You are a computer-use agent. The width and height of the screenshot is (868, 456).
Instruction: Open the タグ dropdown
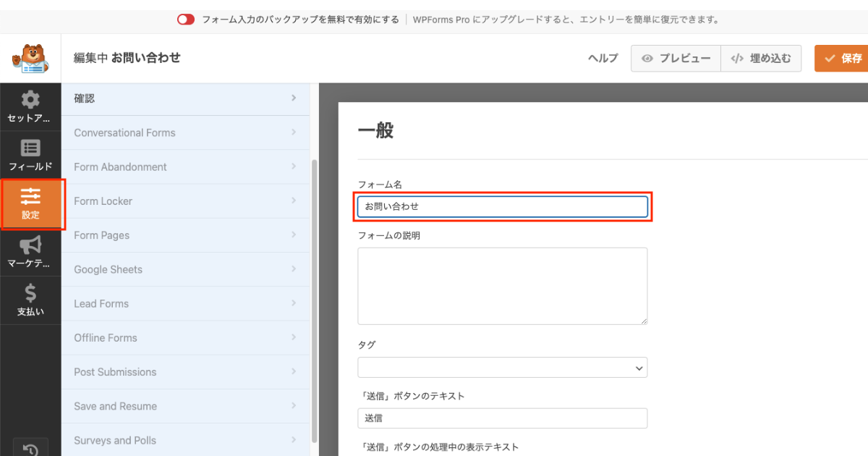pyautogui.click(x=502, y=368)
